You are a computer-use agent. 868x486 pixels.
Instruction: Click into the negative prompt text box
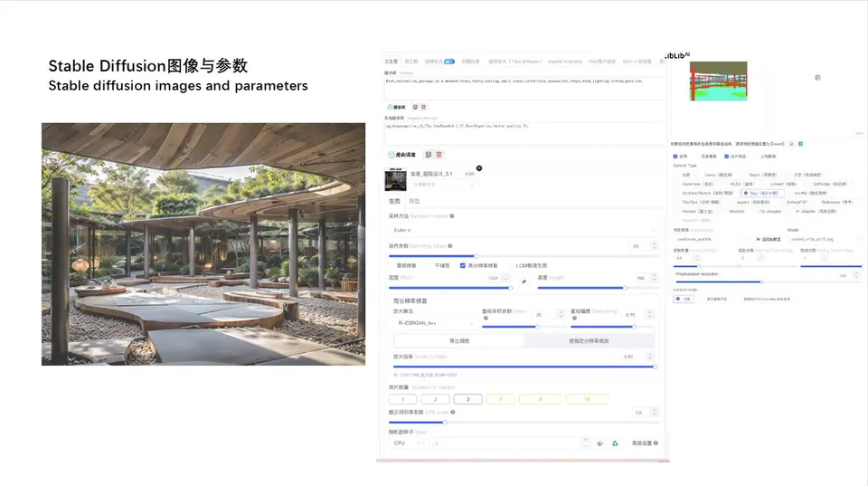pos(524,133)
